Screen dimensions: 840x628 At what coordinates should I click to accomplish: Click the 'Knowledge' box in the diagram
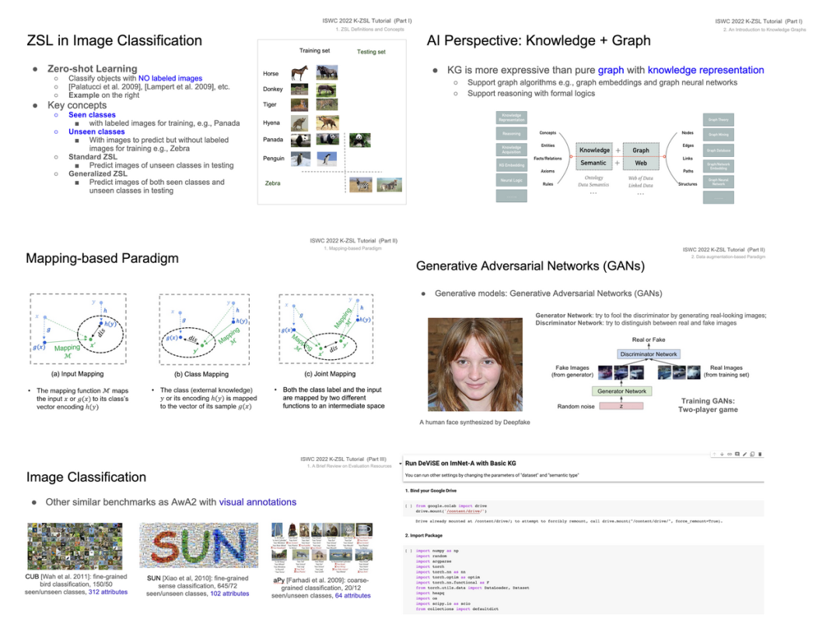(x=594, y=151)
